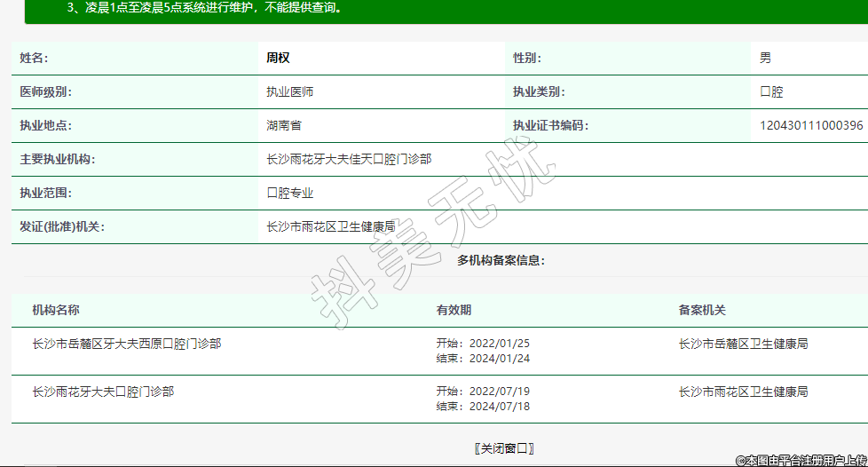Select the 长沙雨花牙大夫佳天口腔门诊部 institution text
Viewport: 868px width, 467px height.
point(349,159)
